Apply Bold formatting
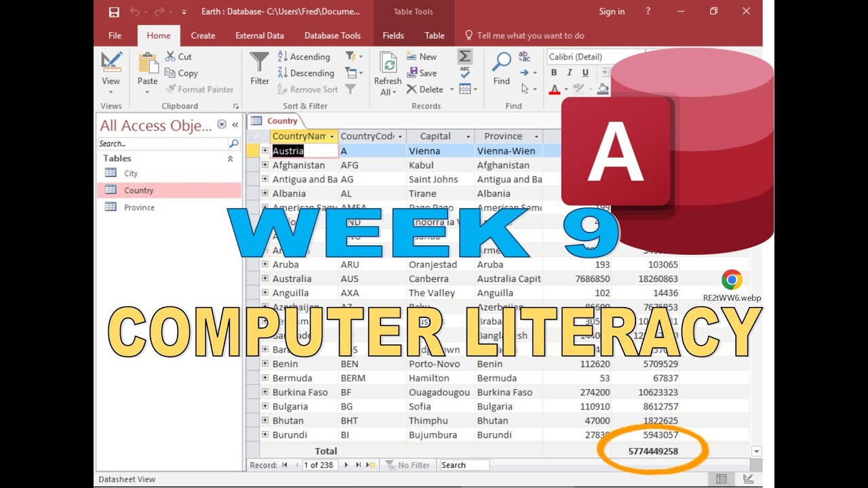Screen dimensions: 868x488 coord(554,73)
